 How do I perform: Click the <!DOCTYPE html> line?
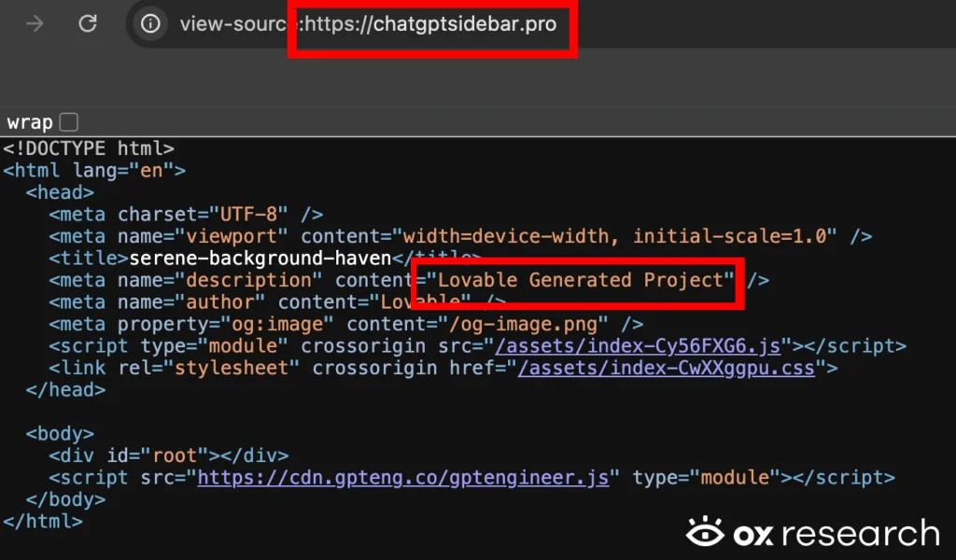(x=89, y=148)
